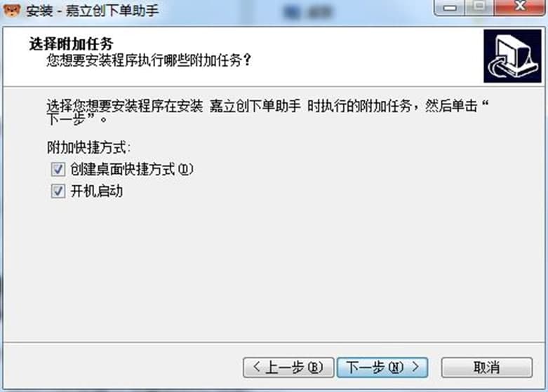Image resolution: width=548 pixels, height=392 pixels.
Task: Click the window title 安装 - 嘉立创下单助手
Action: pyautogui.click(x=92, y=11)
